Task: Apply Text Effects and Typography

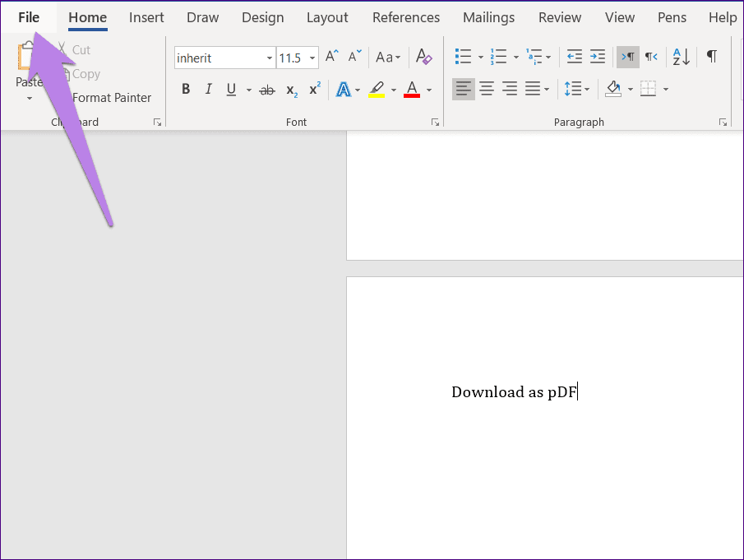Action: [x=343, y=89]
